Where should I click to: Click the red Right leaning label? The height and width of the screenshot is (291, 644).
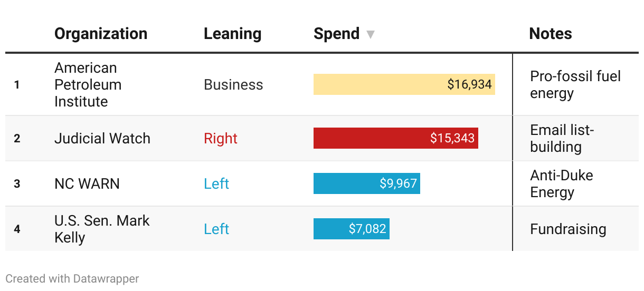coord(221,138)
